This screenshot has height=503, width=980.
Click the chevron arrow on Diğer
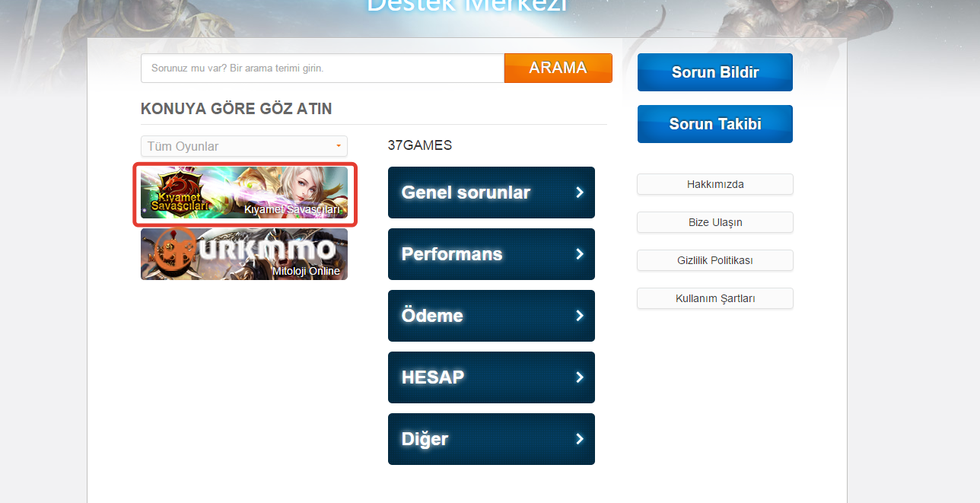(x=580, y=439)
